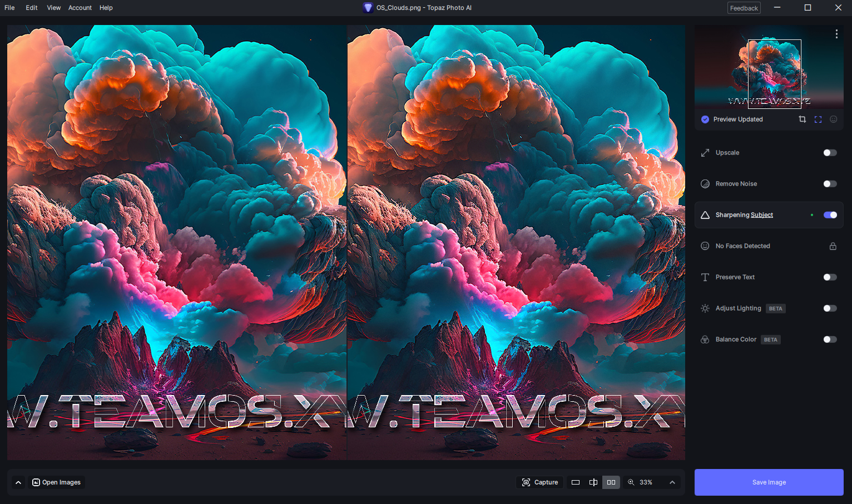This screenshot has height=504, width=852.
Task: Click the Open Images button
Action: 56,482
